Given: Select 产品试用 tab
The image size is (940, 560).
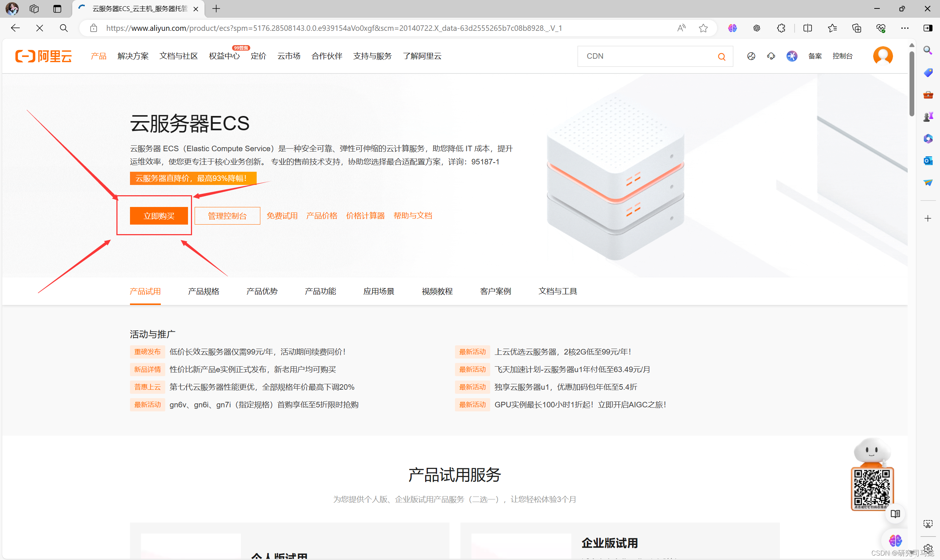Looking at the screenshot, I should click(145, 291).
